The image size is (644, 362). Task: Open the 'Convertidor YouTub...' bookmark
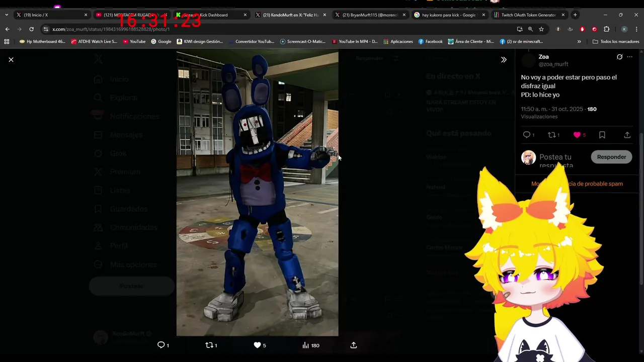pos(252,42)
